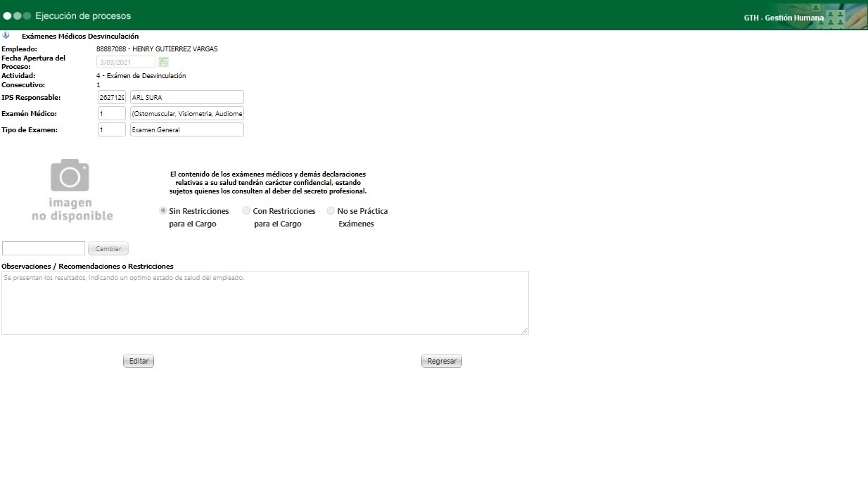
Task: Click the three-dots icon by Ejecución de procesos
Action: 17,15
